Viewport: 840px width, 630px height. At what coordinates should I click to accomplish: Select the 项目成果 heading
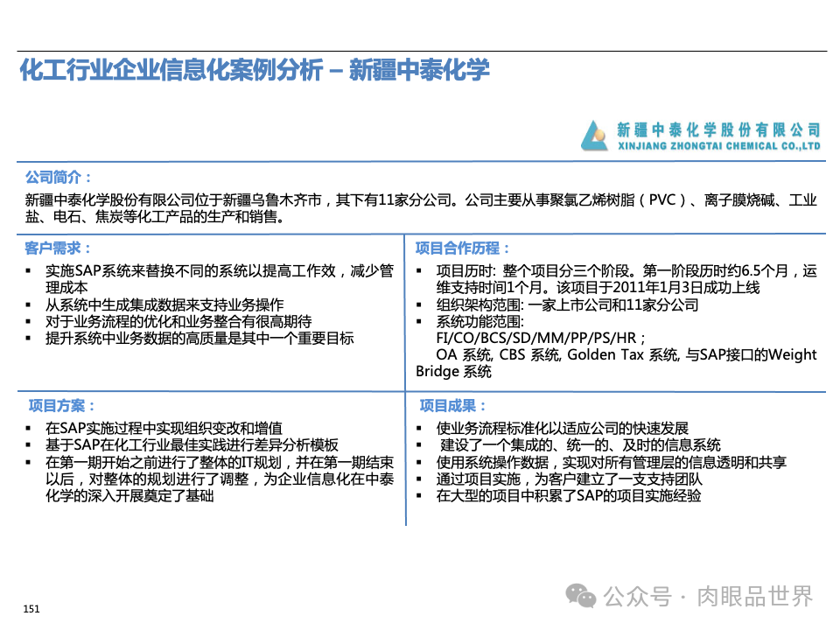[452, 405]
